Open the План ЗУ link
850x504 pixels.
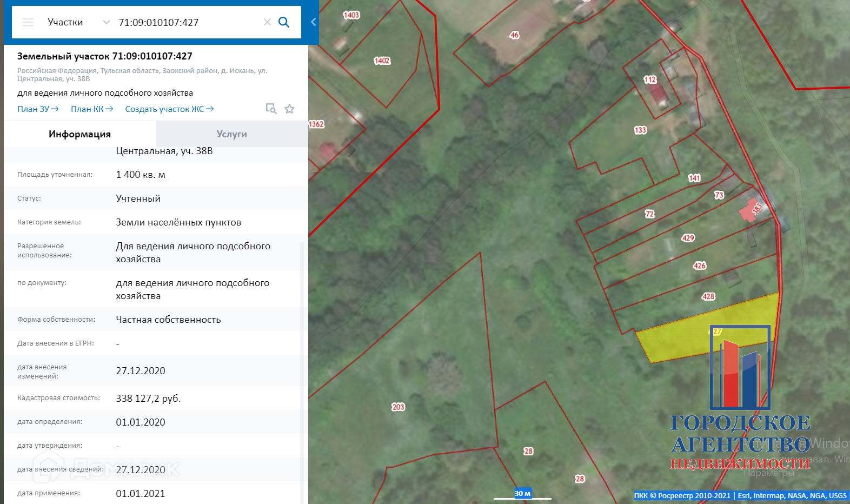(38, 109)
